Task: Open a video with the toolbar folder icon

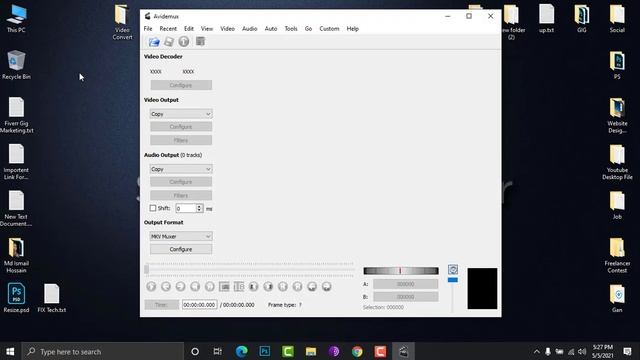Action: [x=154, y=42]
